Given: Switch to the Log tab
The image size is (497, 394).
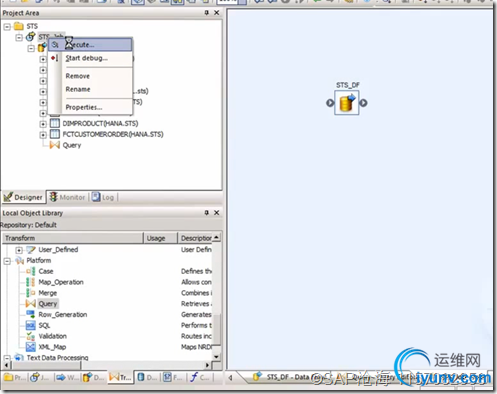Looking at the screenshot, I should (103, 197).
